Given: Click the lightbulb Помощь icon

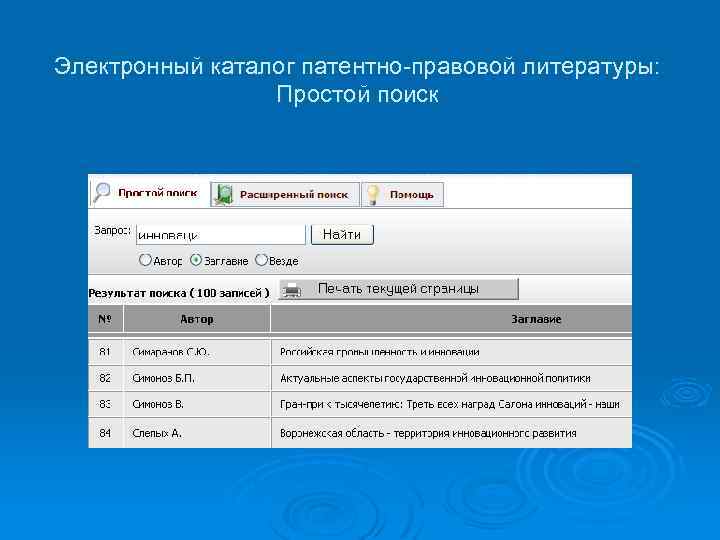Looking at the screenshot, I should 373,195.
